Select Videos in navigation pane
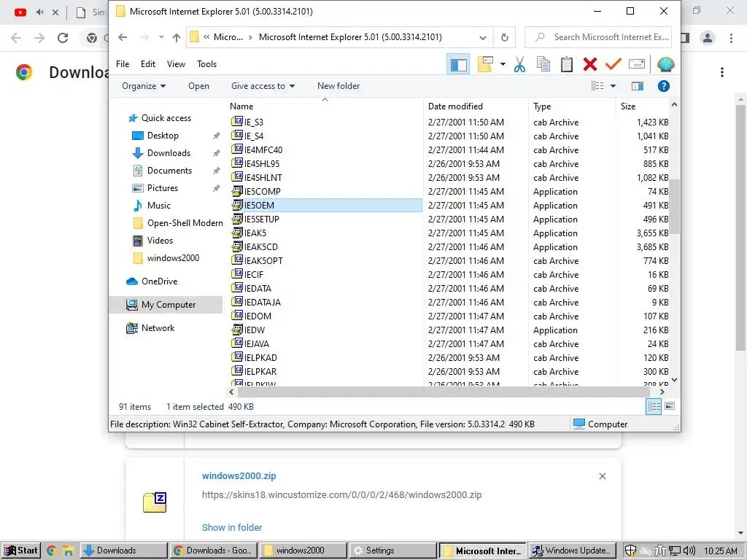Screen dimensions: 747x560 click(160, 241)
